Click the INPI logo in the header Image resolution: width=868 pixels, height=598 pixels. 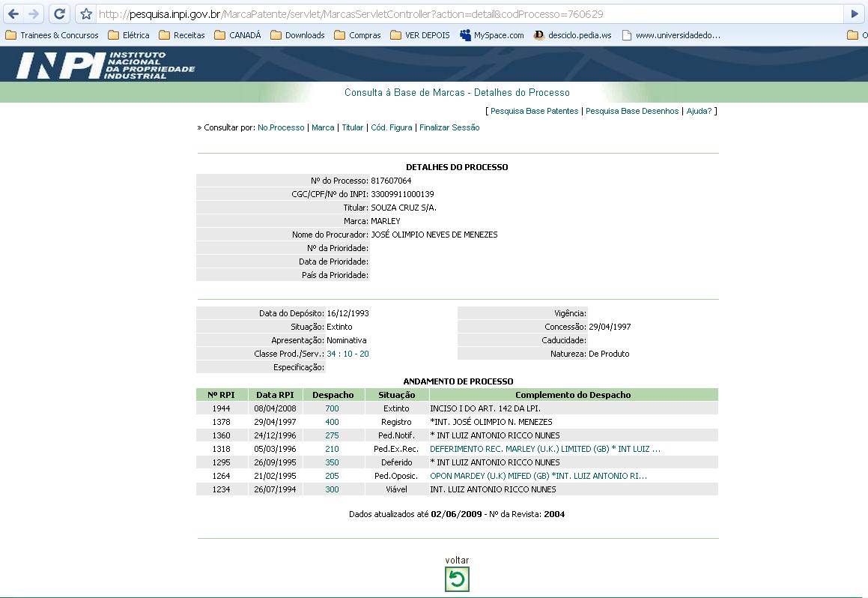[105, 65]
